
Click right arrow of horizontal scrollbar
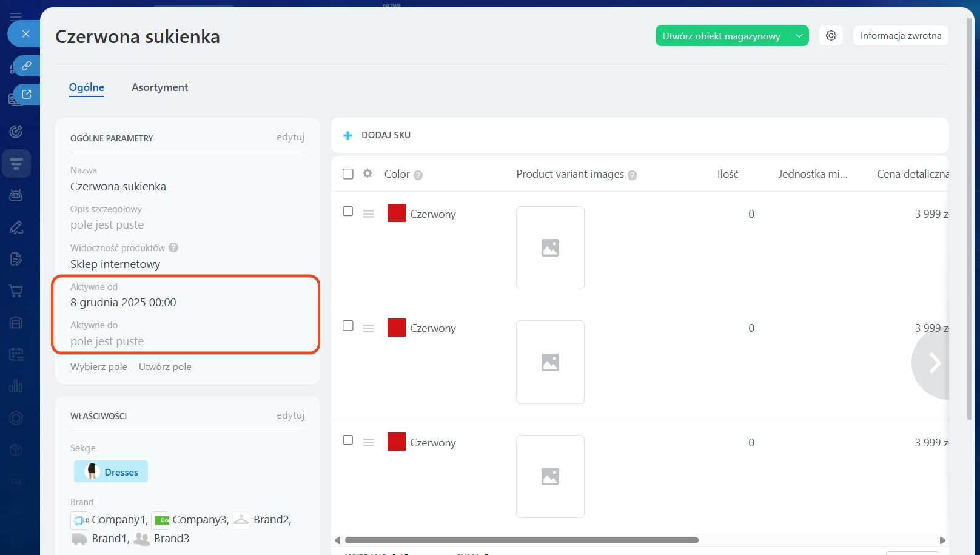(942, 540)
